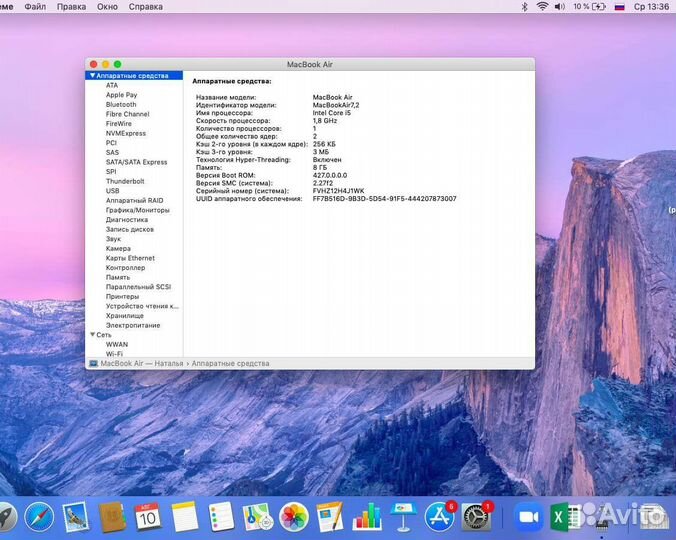676x540 pixels.
Task: Select SAS in sidebar
Action: tap(112, 152)
